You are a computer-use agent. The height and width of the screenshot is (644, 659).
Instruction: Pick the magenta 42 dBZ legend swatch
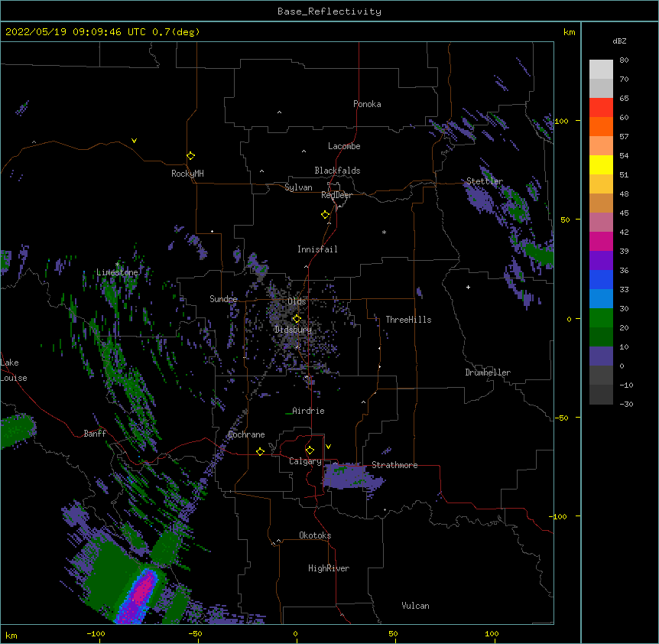click(601, 241)
